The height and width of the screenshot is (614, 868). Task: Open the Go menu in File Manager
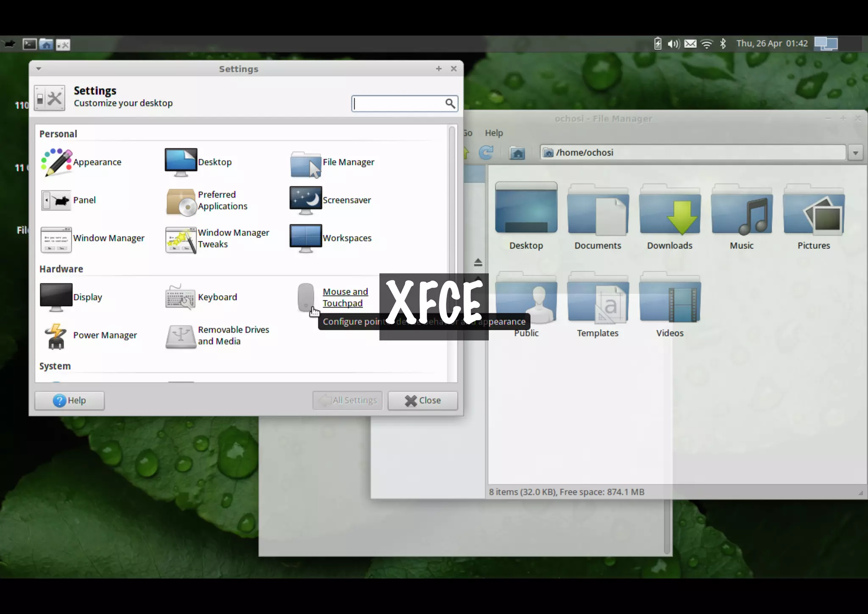click(467, 133)
